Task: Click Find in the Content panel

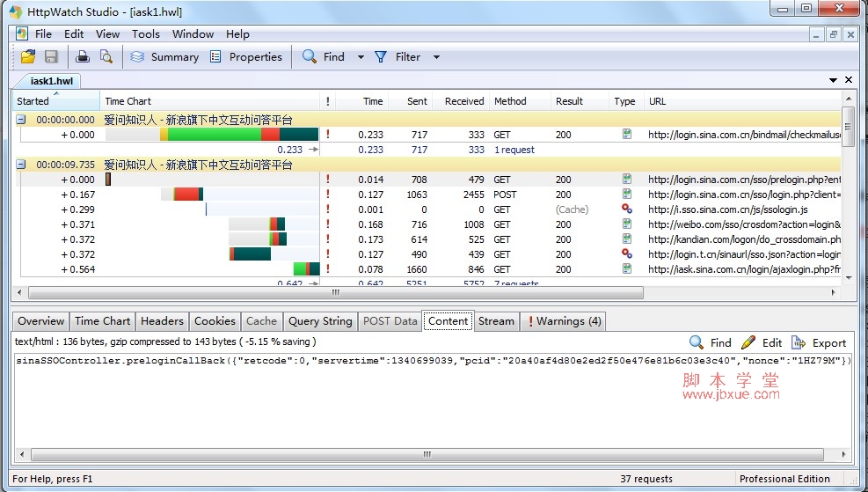Action: click(711, 342)
